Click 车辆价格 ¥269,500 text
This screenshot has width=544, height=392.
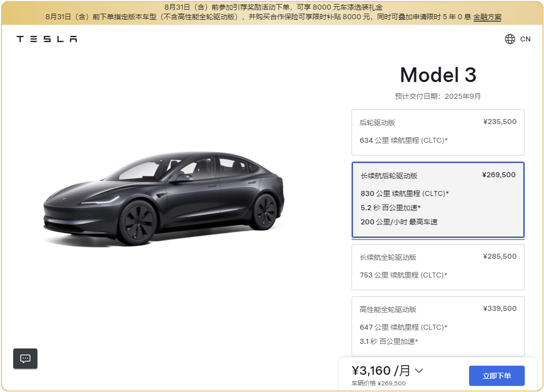coord(378,383)
